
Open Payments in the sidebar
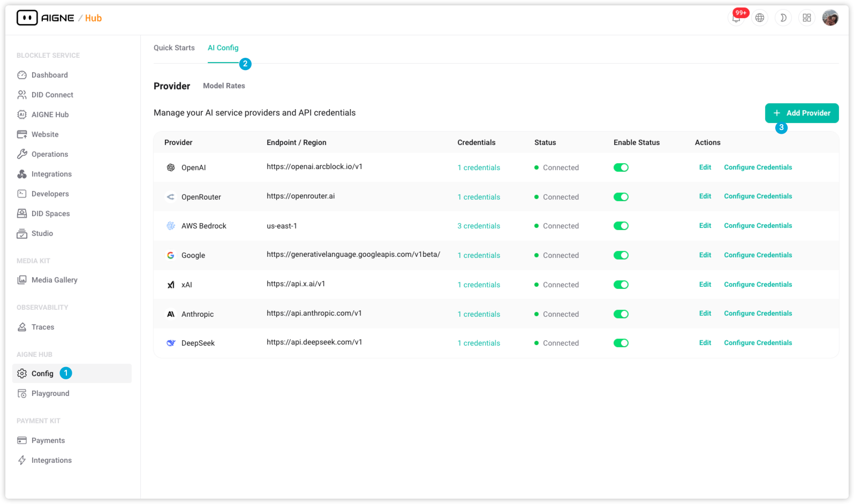pyautogui.click(x=48, y=441)
